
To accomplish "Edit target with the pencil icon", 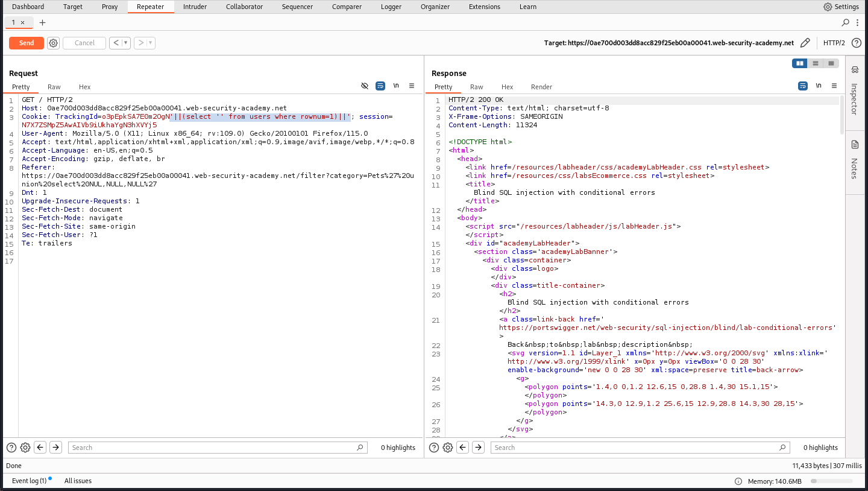I will point(805,43).
